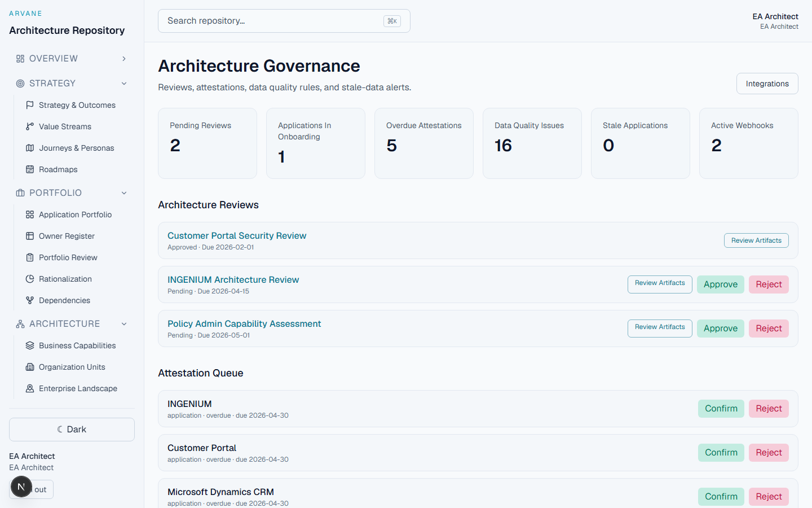812x508 pixels.
Task: Click the Rationalization pie chart icon
Action: (x=30, y=279)
